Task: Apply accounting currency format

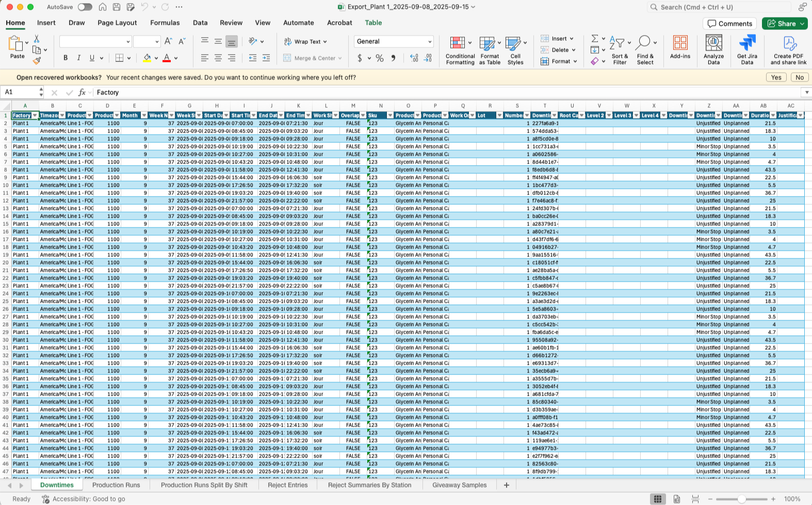Action: coord(360,58)
